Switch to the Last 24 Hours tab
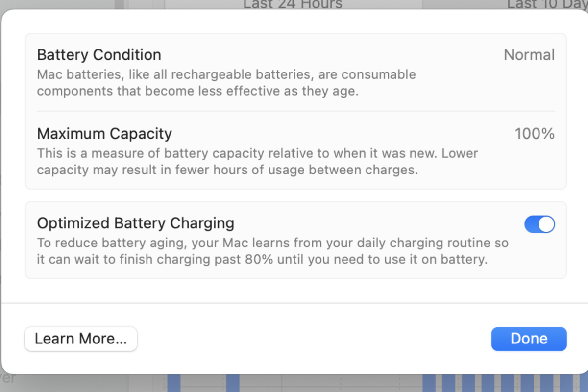The image size is (588, 392). coord(293,4)
